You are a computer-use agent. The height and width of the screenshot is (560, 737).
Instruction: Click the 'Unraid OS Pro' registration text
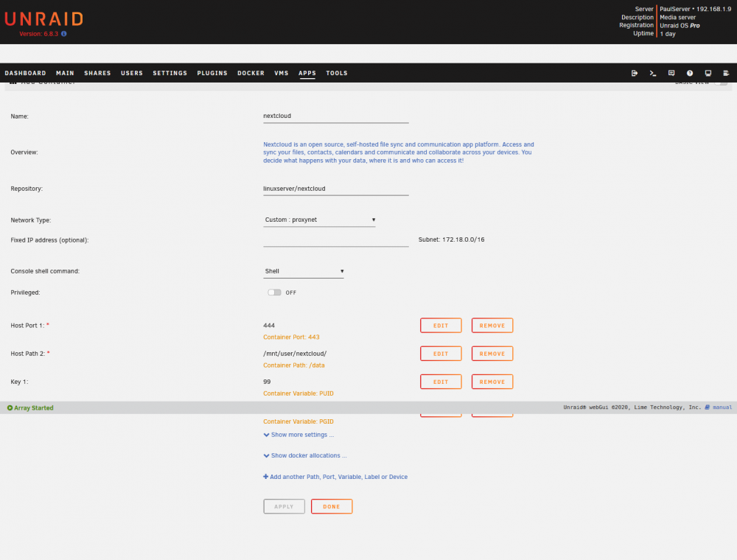(x=680, y=25)
